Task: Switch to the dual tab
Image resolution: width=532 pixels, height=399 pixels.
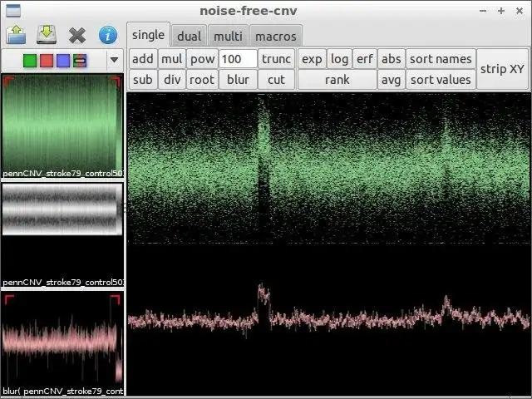Action: 189,36
